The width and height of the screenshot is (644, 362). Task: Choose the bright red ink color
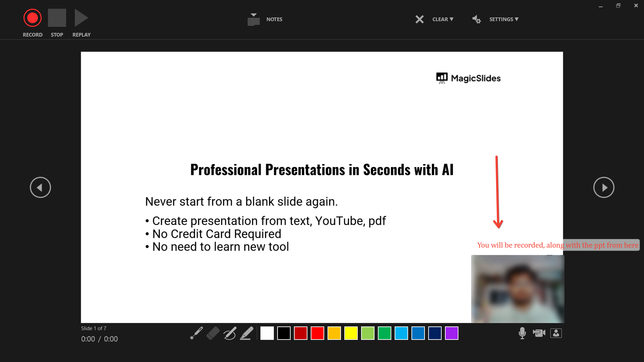[x=317, y=333]
